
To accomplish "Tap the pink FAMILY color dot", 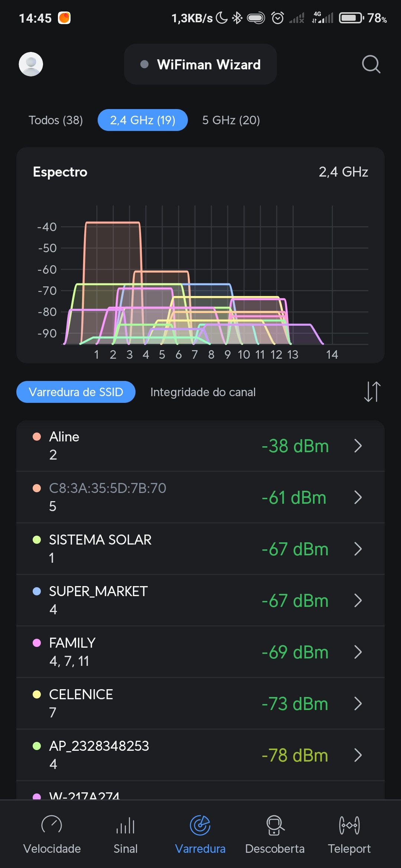I will point(37,643).
